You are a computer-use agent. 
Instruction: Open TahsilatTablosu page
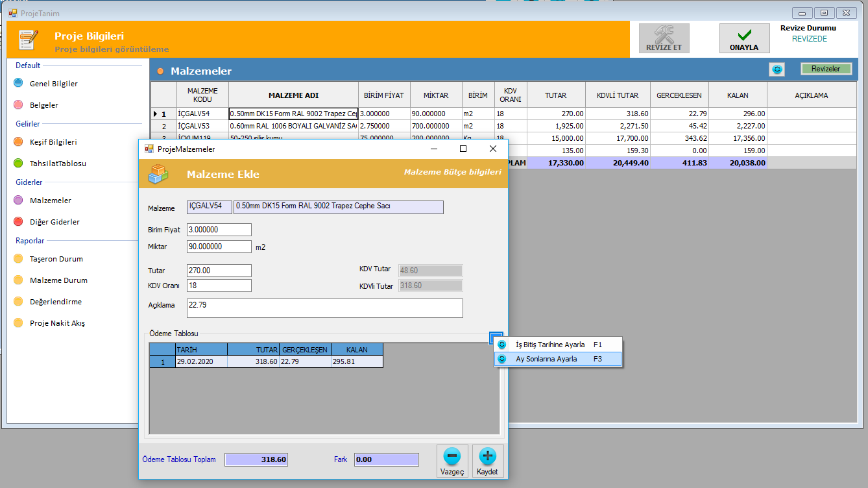point(58,164)
